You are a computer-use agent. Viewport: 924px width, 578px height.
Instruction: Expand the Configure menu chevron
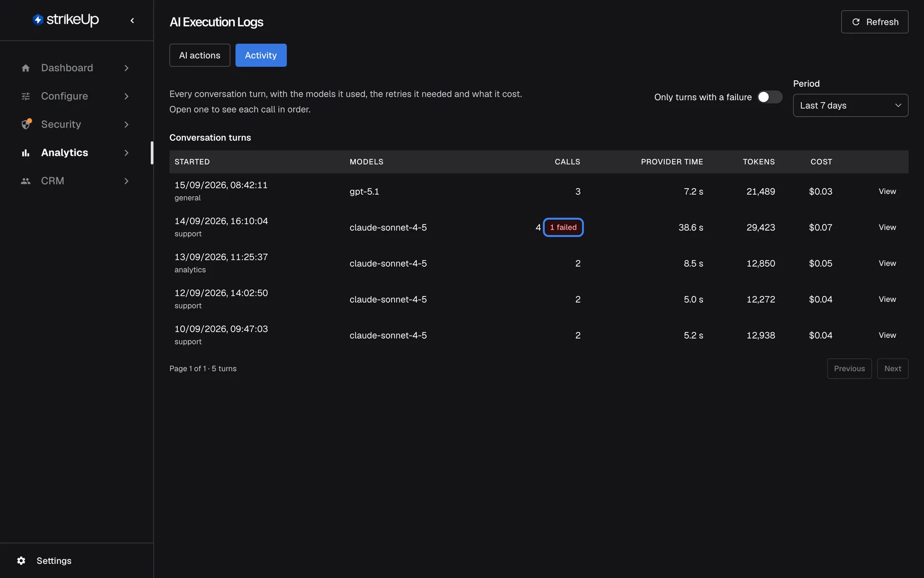point(126,96)
